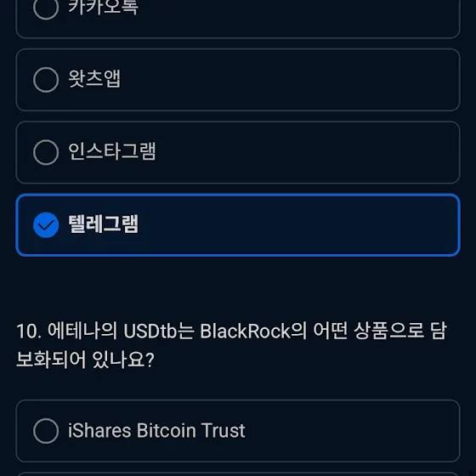The image size is (476, 476).
Task: Click empty space inside the 인스타그램 option card
Action: 303,152
